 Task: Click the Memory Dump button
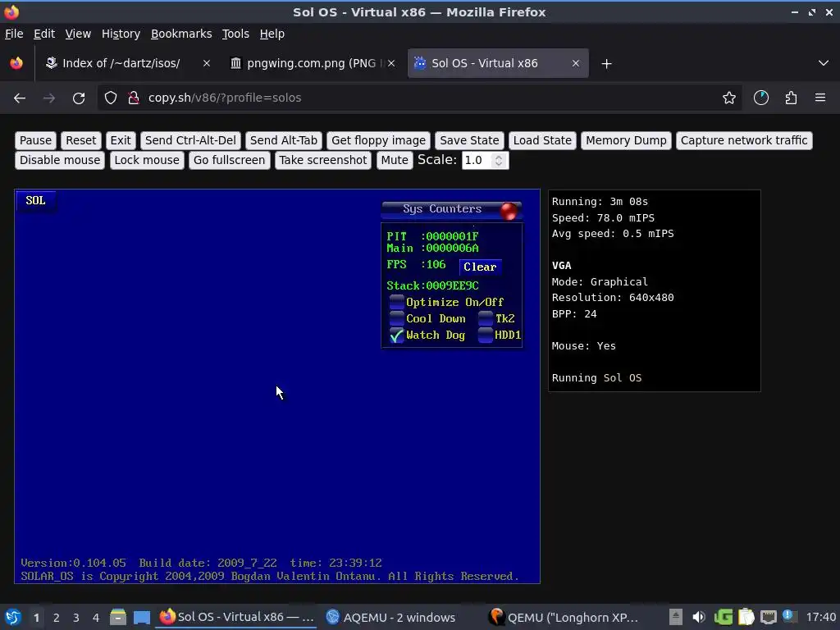(626, 140)
